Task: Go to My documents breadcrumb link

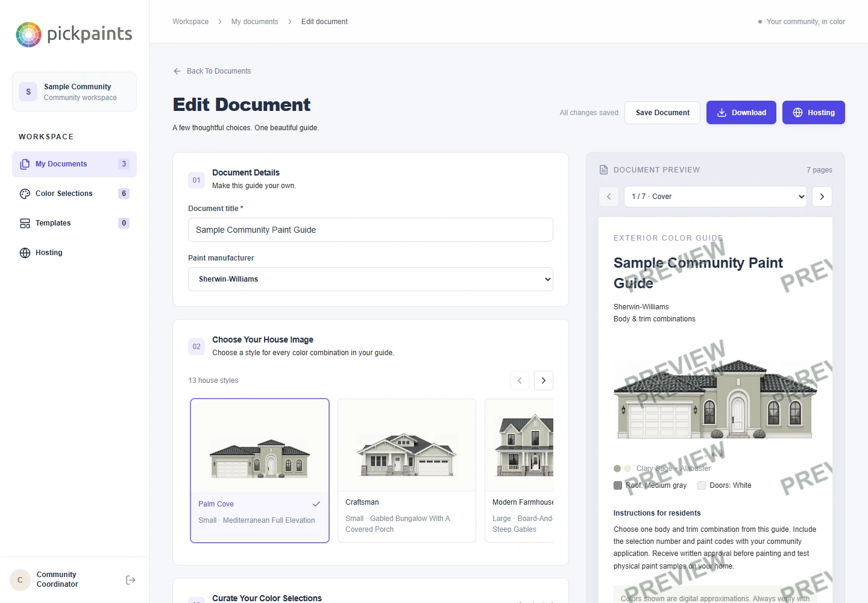Action: [x=255, y=22]
